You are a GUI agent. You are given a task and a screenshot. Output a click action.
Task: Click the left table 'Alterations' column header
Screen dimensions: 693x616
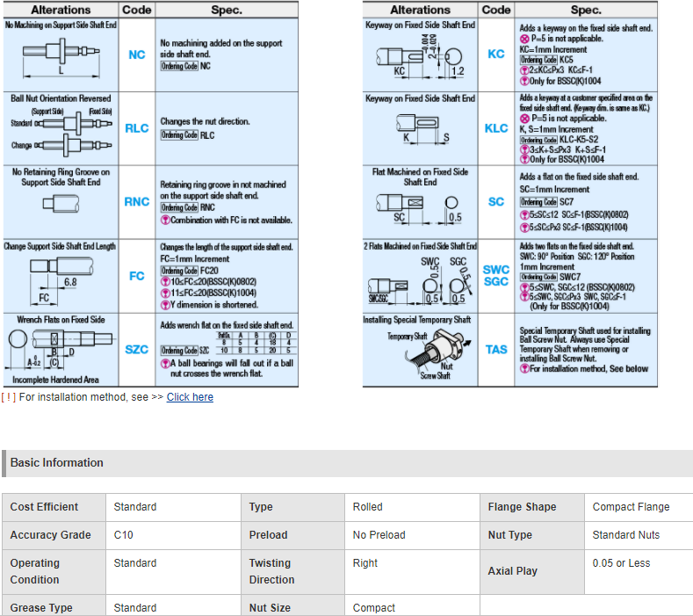tap(61, 10)
